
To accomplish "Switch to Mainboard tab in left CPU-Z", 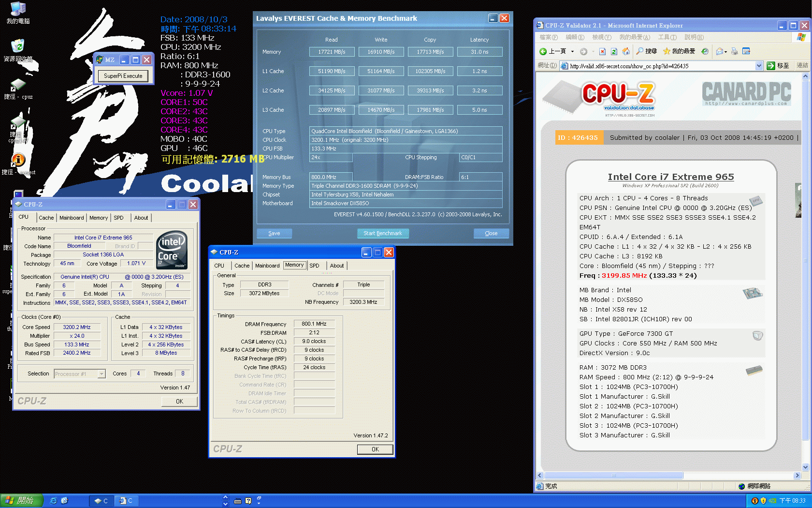I will click(x=72, y=218).
